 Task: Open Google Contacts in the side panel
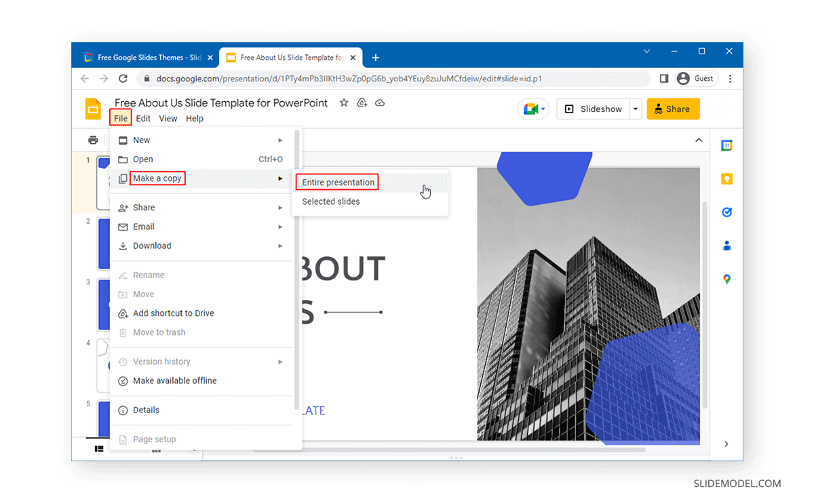726,246
